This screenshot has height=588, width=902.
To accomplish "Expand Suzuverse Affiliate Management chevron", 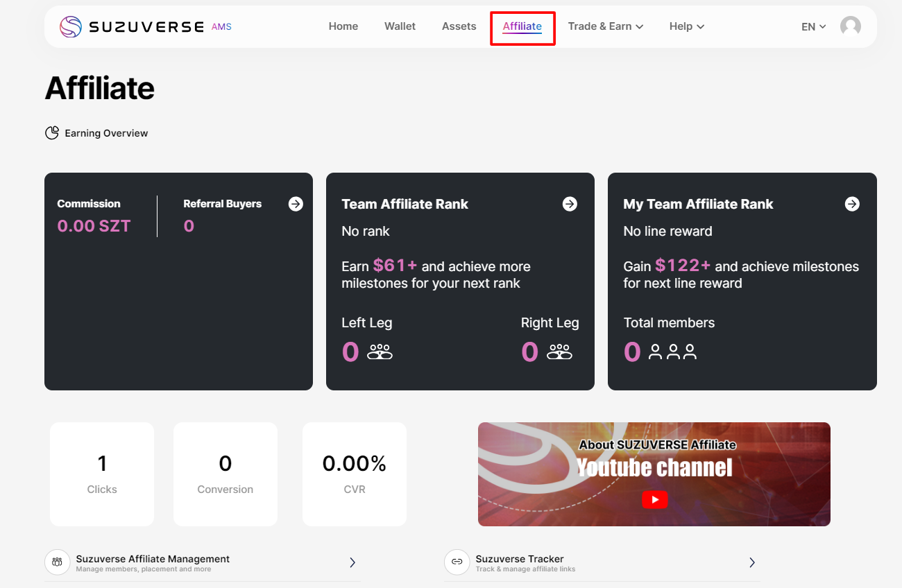I will point(352,562).
